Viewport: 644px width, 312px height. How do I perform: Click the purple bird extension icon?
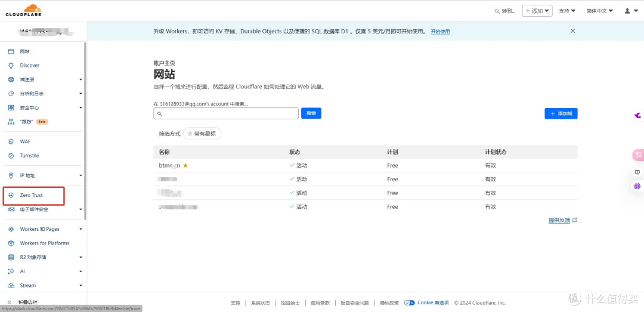click(637, 116)
